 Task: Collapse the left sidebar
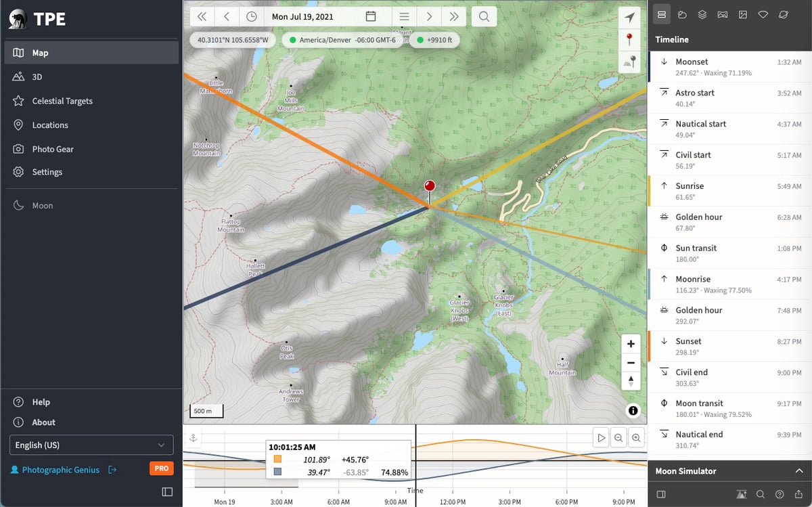(x=167, y=492)
